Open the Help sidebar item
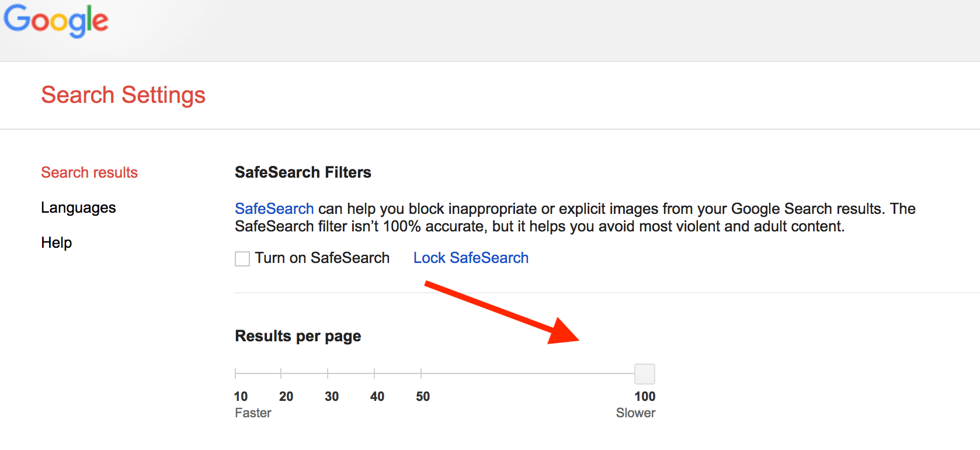Image resolution: width=980 pixels, height=450 pixels. pyautogui.click(x=56, y=243)
